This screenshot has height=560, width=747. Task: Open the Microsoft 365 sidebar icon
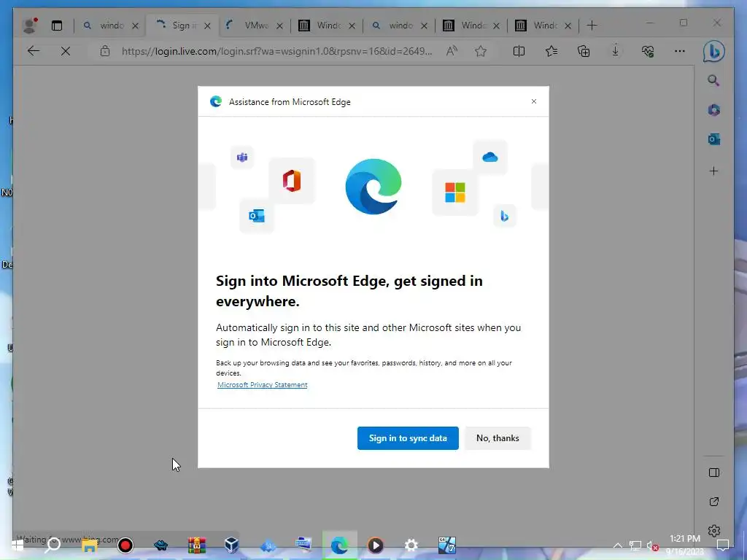[713, 110]
